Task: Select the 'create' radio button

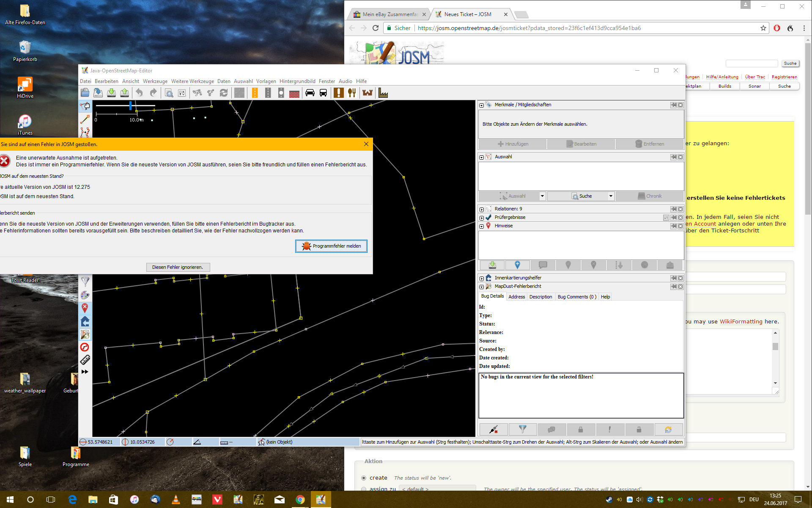Action: [364, 478]
